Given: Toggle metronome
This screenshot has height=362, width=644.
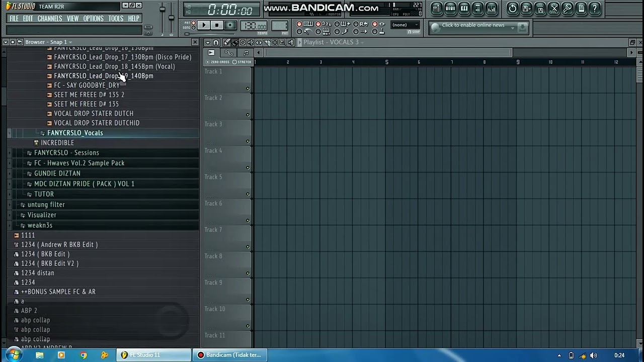Looking at the screenshot, I should point(305,31).
